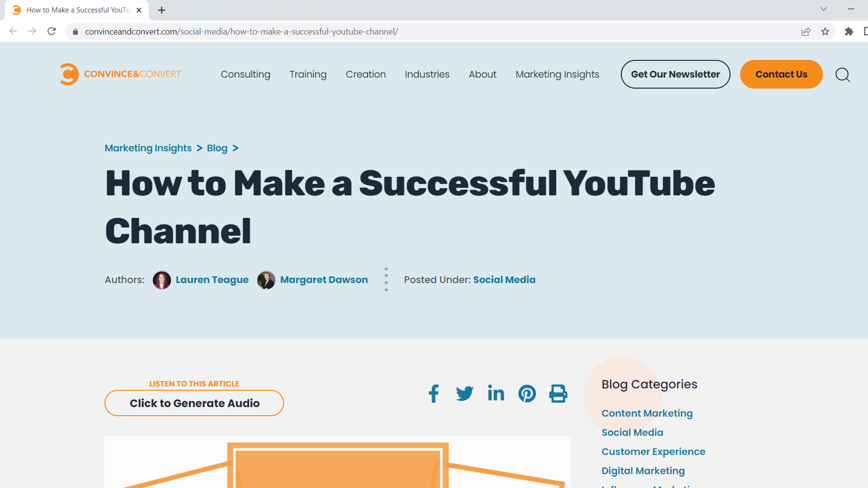The image size is (868, 488).
Task: Open Marketing Insights in the navigation bar
Action: coord(557,74)
